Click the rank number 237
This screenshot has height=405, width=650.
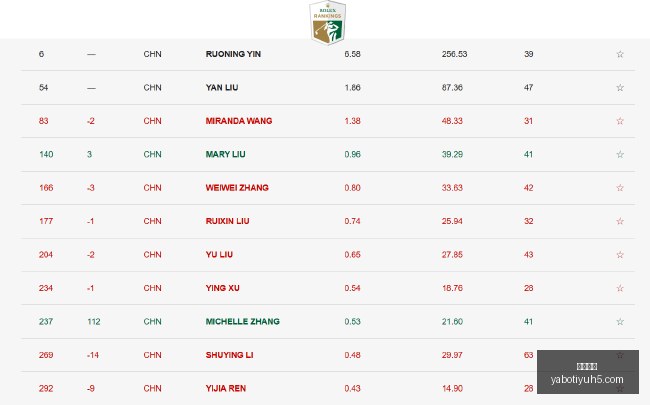(46, 321)
